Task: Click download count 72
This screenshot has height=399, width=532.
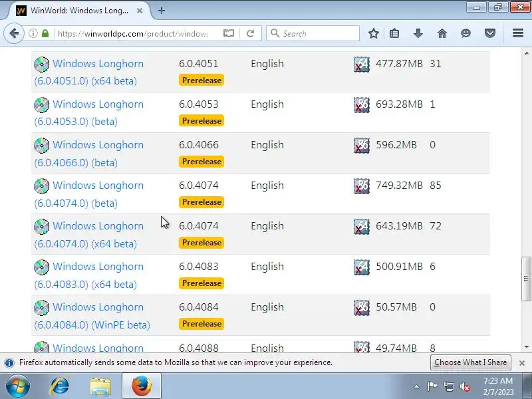Action: coord(436,226)
